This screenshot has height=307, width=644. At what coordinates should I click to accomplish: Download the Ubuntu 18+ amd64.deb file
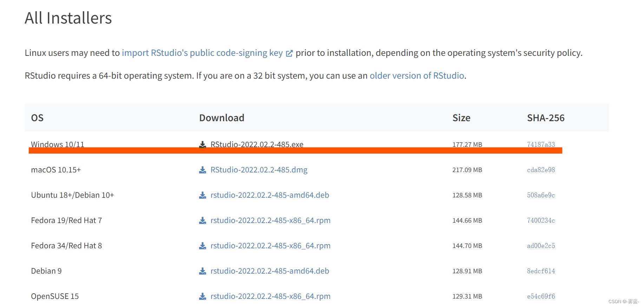(x=270, y=195)
